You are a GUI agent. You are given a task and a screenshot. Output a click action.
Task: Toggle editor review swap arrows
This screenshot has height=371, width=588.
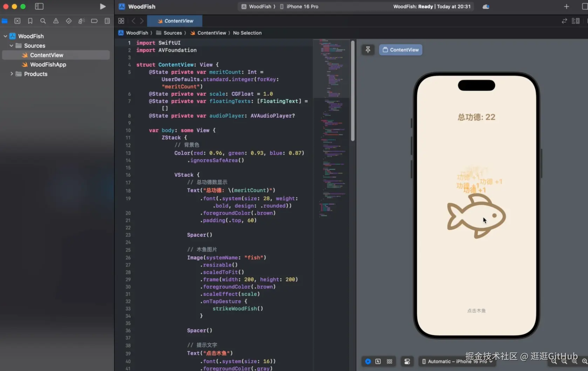click(564, 21)
